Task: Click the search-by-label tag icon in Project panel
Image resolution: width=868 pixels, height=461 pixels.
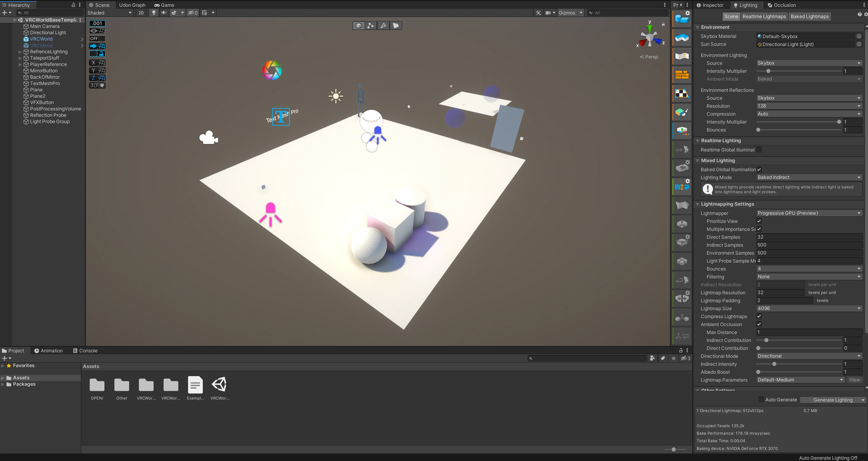Action: [662, 358]
